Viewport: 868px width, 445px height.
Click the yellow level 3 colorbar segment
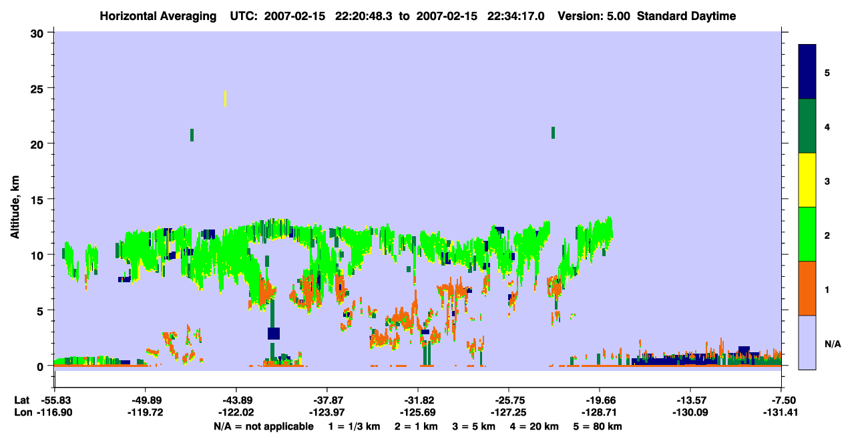[807, 180]
